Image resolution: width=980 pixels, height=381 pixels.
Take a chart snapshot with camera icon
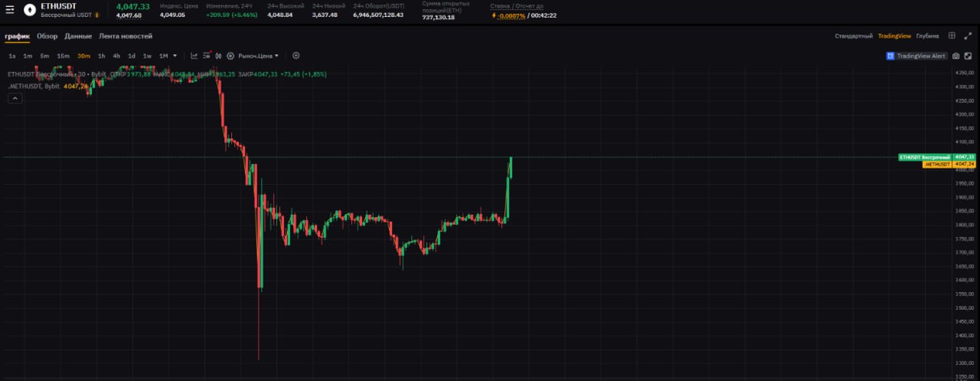(x=955, y=56)
